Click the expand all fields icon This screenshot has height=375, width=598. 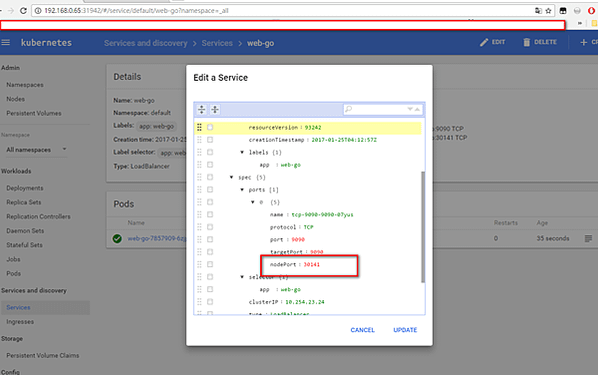point(201,109)
